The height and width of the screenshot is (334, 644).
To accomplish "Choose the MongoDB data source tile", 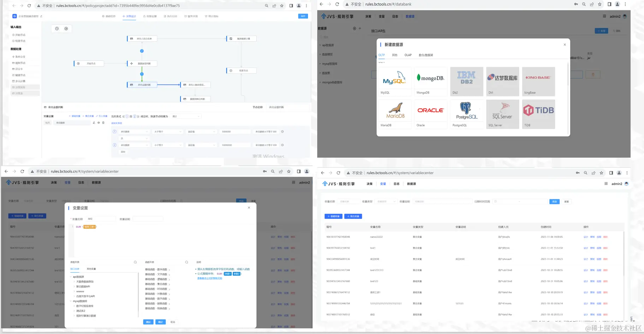I will coord(431,81).
